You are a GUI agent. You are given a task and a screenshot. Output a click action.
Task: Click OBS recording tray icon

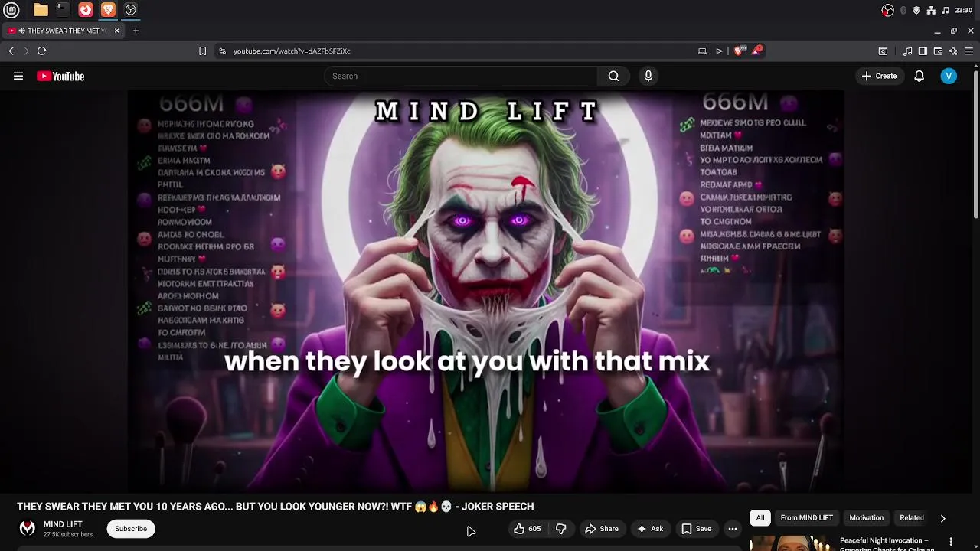(x=887, y=10)
